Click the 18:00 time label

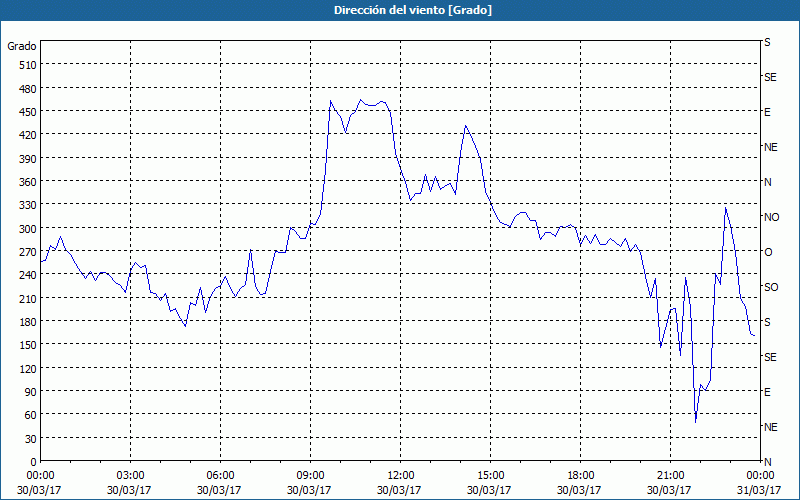coord(580,476)
